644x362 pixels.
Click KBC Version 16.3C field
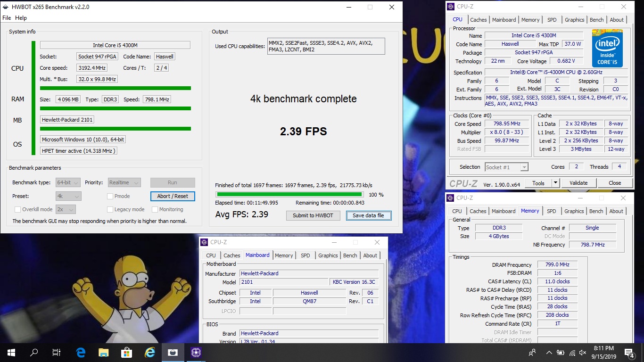click(354, 282)
